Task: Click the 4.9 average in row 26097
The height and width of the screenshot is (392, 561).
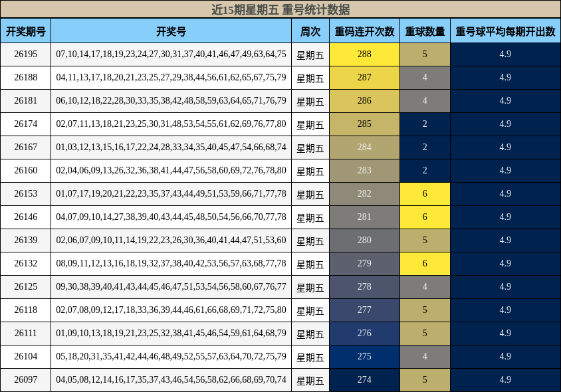Action: 505,380
